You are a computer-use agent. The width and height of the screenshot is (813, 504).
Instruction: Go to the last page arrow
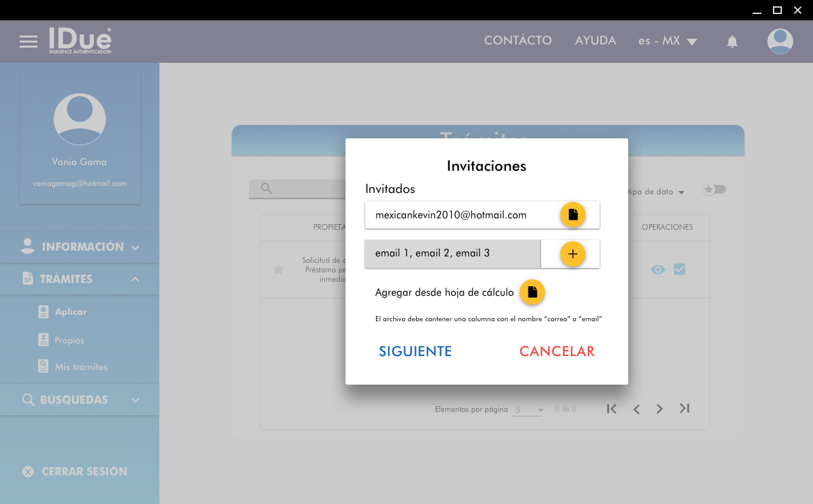click(x=684, y=409)
